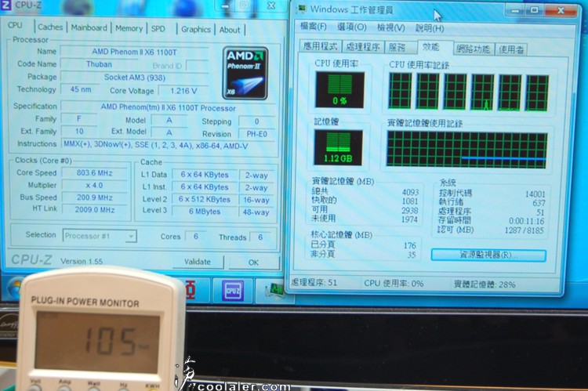
Task: Click the Revision value PH-E0
Action: 257,134
